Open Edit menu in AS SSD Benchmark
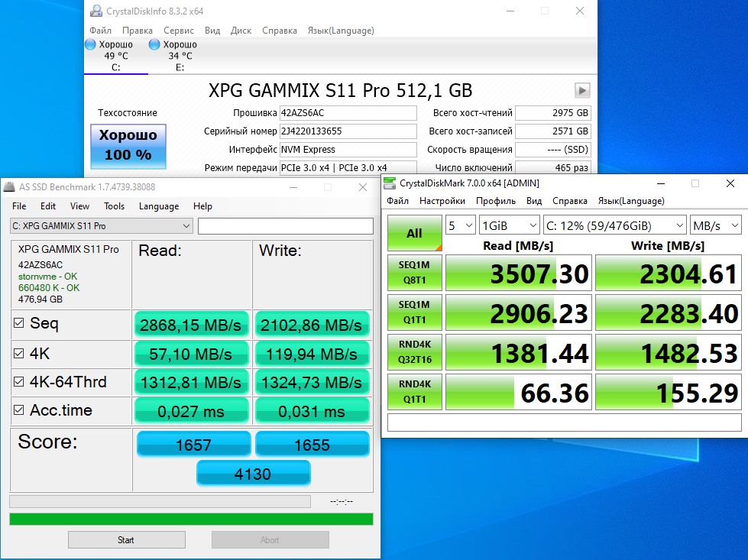748x560 pixels. pyautogui.click(x=47, y=206)
